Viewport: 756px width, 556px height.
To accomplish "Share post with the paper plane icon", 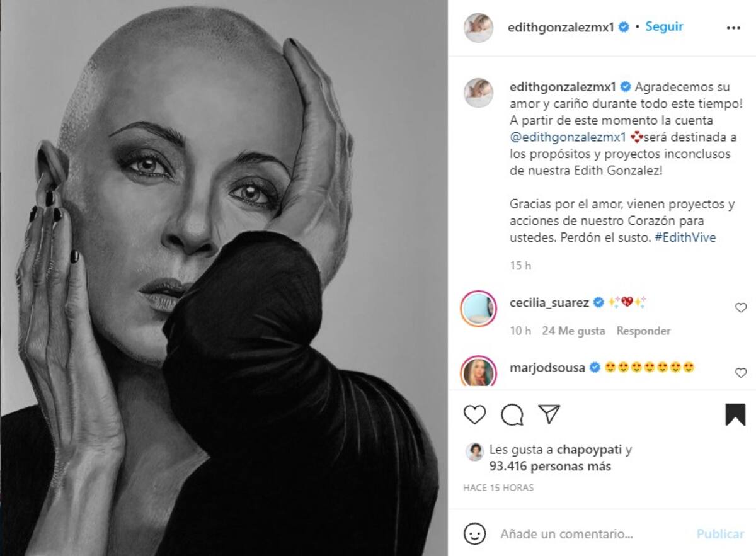I will 549,414.
